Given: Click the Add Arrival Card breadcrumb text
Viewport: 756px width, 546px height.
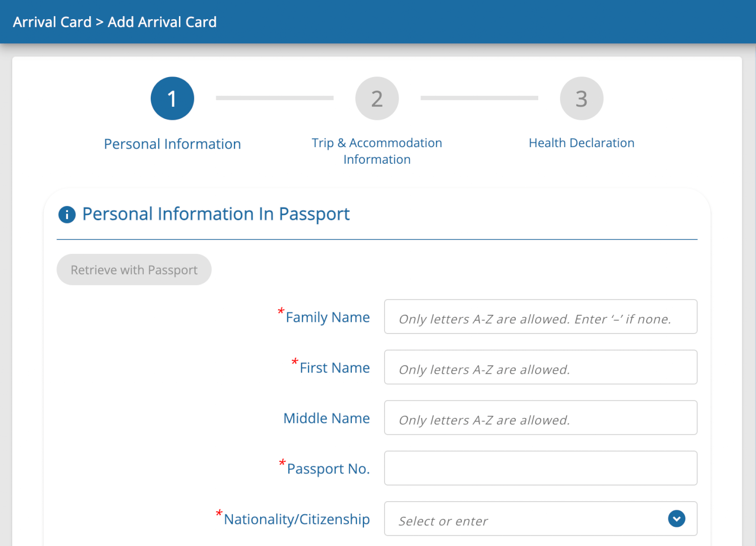Looking at the screenshot, I should click(162, 22).
